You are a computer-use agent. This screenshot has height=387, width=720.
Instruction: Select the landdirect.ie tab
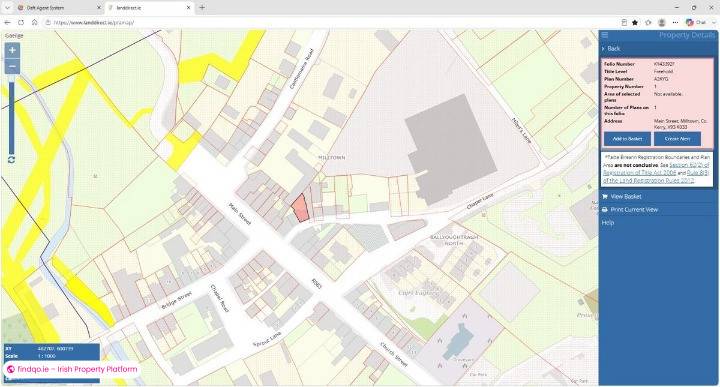tap(149, 8)
